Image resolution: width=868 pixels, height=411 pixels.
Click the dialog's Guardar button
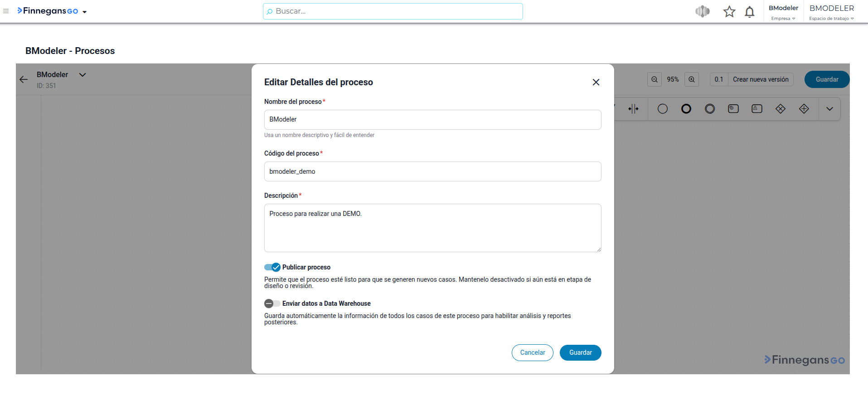(x=581, y=353)
